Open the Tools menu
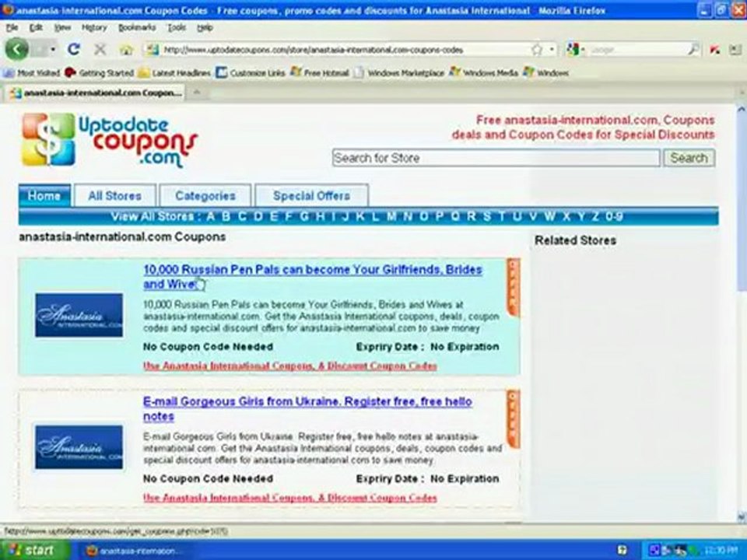The height and width of the screenshot is (560, 747). (177, 28)
